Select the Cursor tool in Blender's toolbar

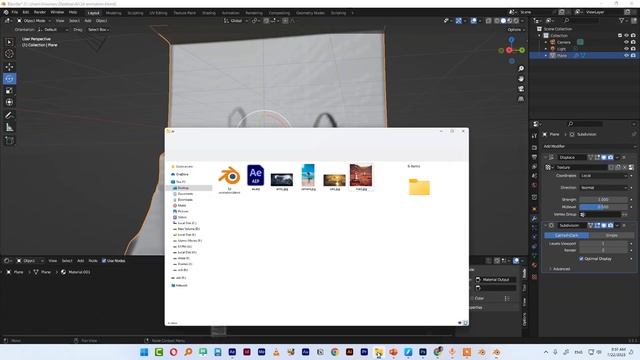pos(9,54)
